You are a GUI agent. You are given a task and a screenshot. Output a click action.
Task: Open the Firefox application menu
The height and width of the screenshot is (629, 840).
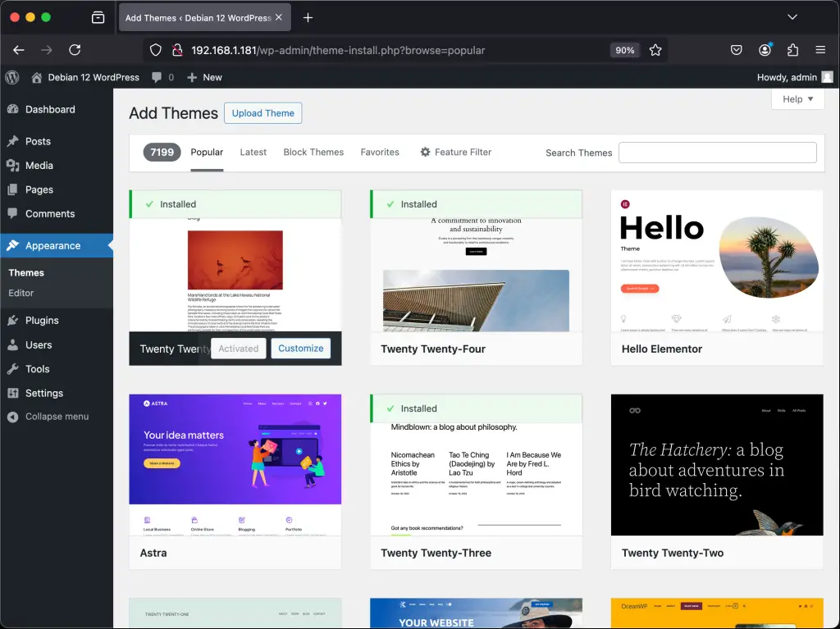[x=820, y=50]
